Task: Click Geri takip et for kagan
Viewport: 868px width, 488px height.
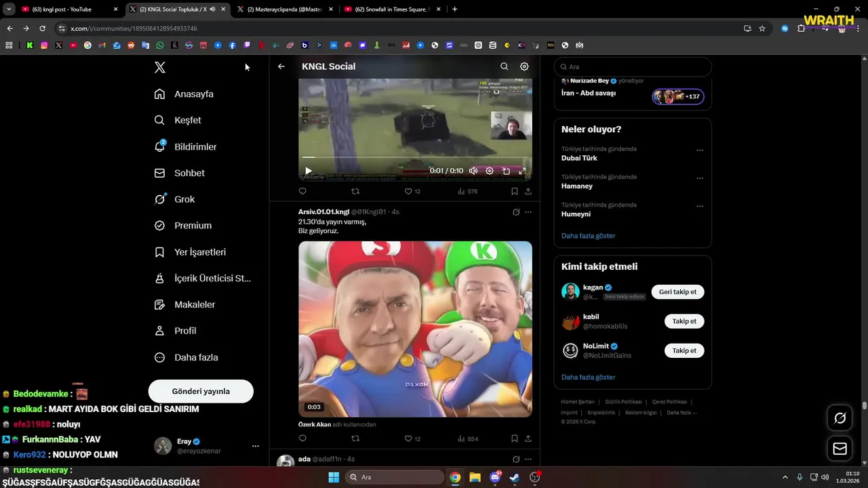Action: coord(677,291)
